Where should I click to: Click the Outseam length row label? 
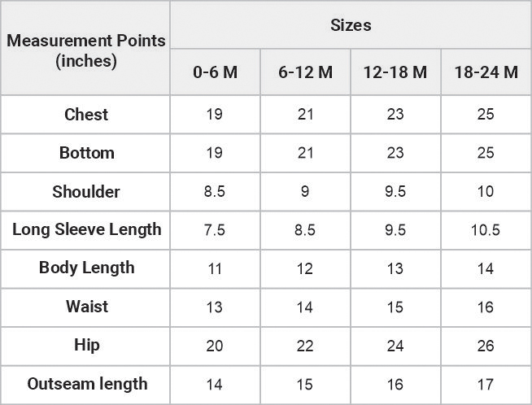85,385
